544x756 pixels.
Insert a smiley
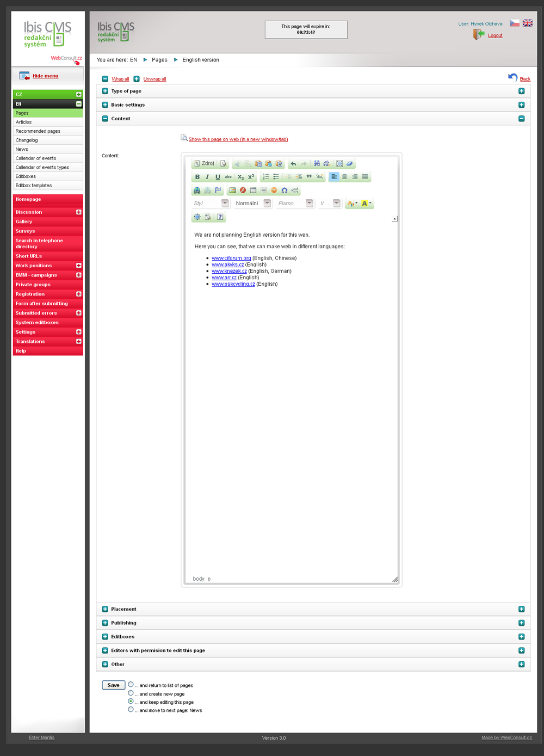click(274, 190)
